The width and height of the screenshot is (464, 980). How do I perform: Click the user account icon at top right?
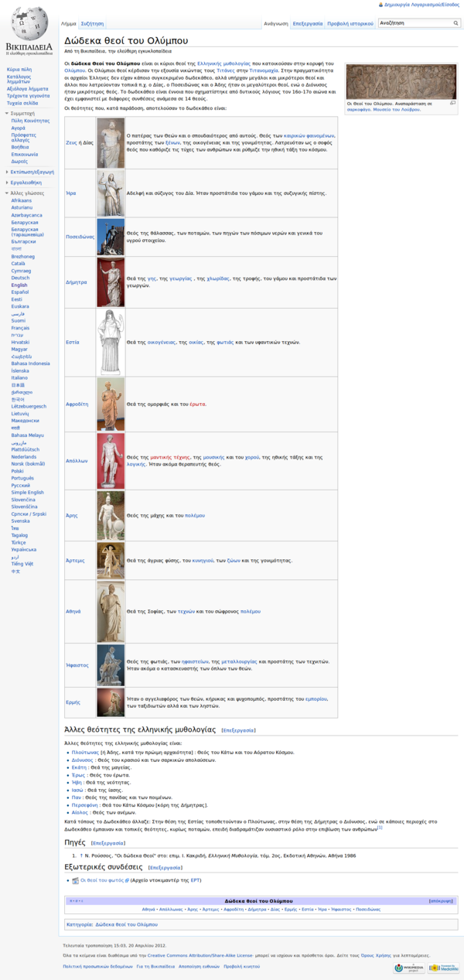380,5
